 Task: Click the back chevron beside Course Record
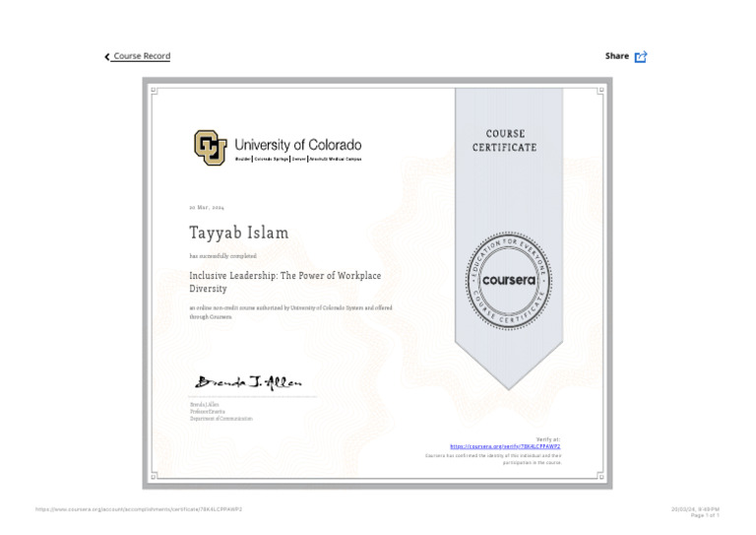click(107, 57)
